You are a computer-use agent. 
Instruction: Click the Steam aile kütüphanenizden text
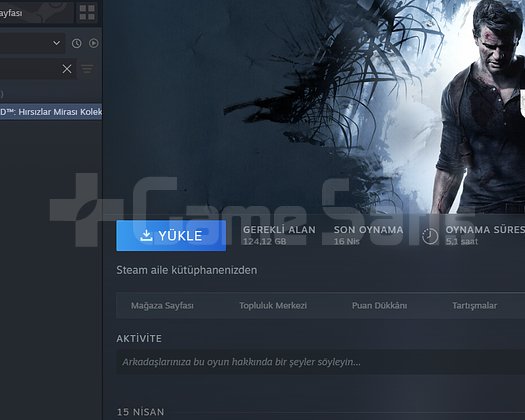pos(186,270)
